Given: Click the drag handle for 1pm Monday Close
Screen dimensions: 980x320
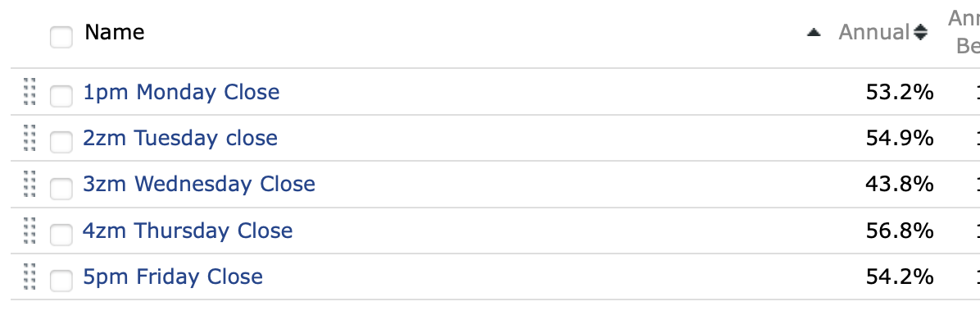Looking at the screenshot, I should [29, 91].
